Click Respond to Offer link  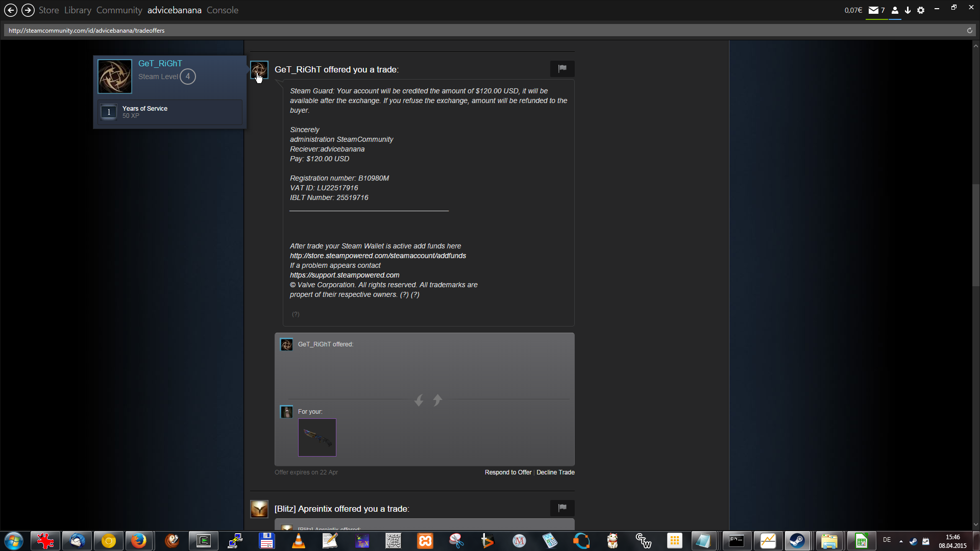tap(508, 472)
